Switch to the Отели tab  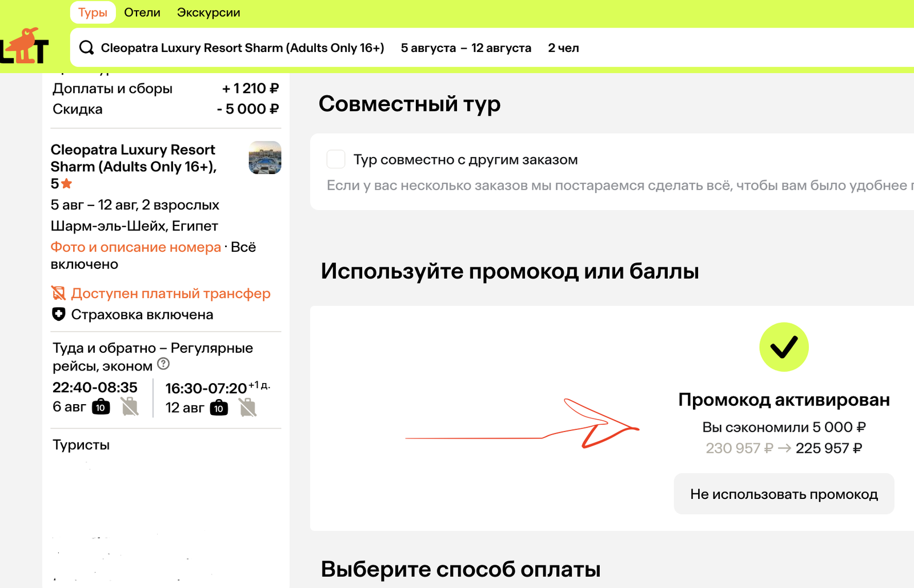(x=142, y=13)
